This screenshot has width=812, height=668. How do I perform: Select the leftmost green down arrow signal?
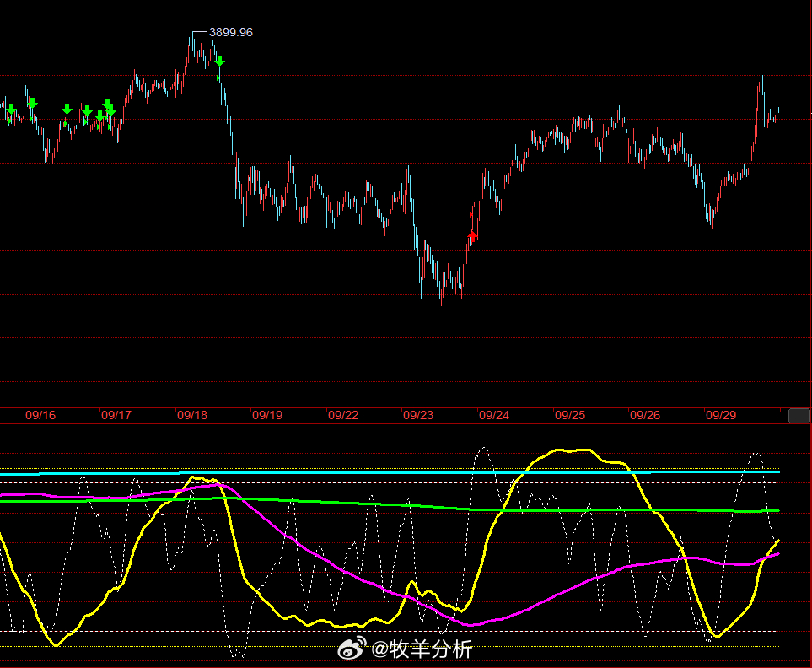(x=11, y=110)
